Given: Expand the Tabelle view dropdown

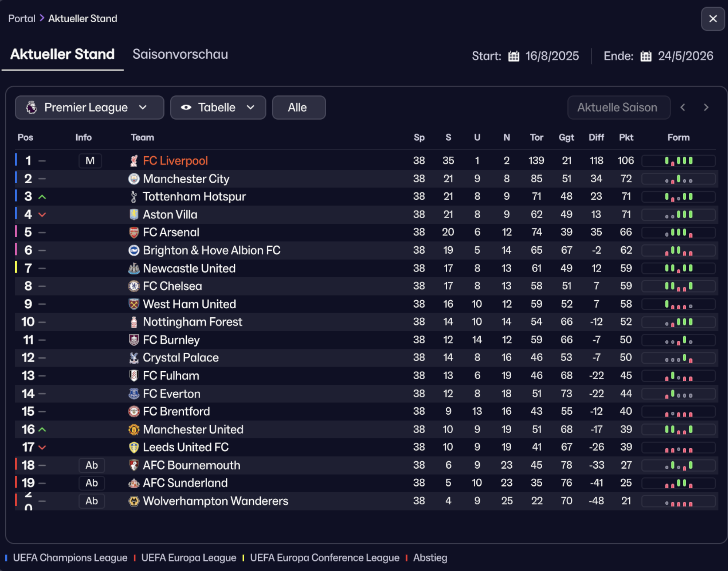Looking at the screenshot, I should click(218, 107).
